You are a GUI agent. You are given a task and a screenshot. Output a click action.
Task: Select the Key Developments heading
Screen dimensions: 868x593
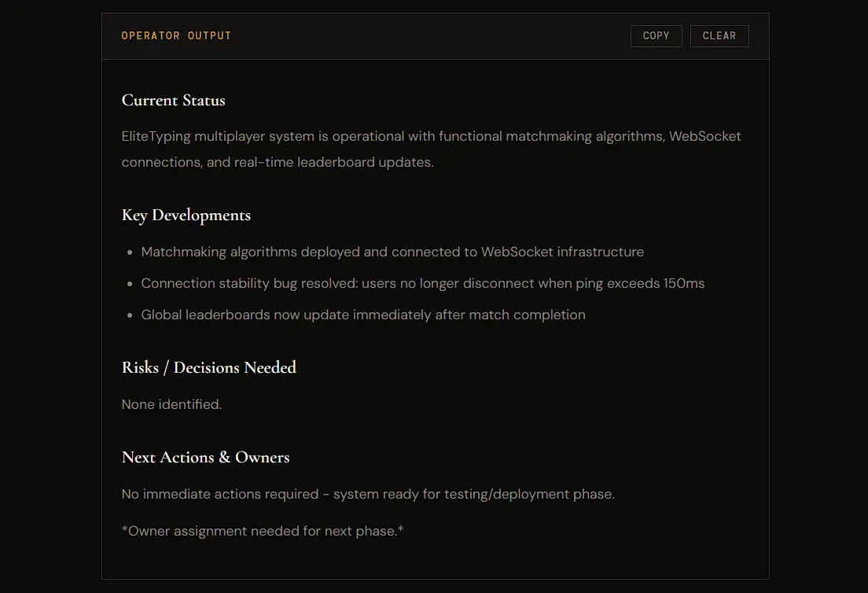186,215
